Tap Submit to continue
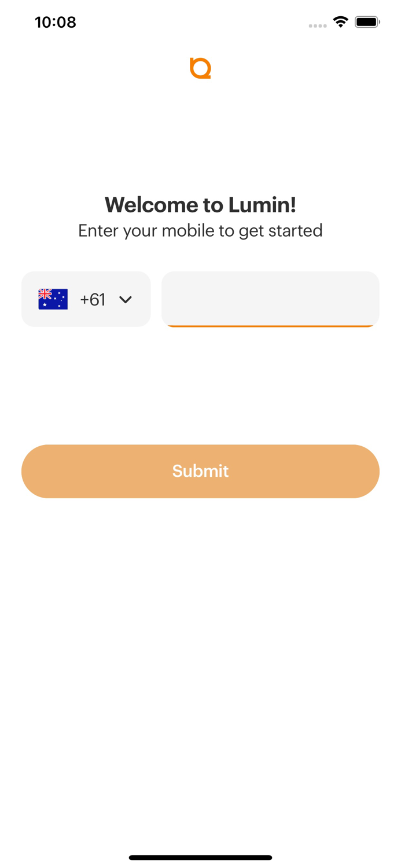The image size is (401, 868). [x=200, y=471]
